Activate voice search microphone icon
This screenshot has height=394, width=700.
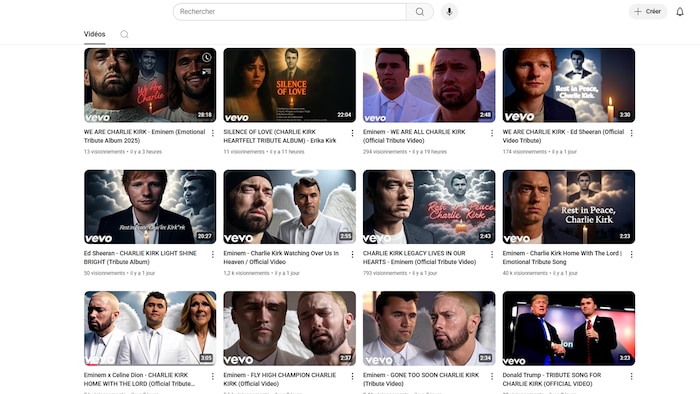449,12
